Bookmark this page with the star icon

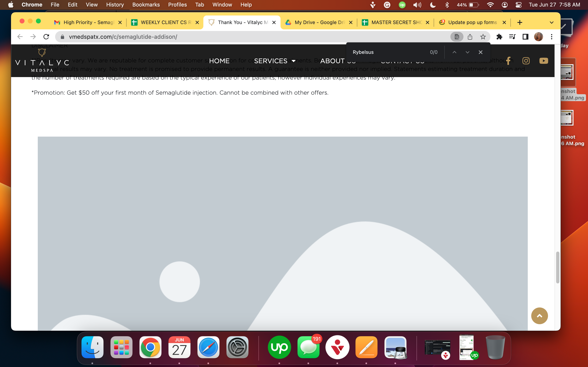[x=483, y=37]
